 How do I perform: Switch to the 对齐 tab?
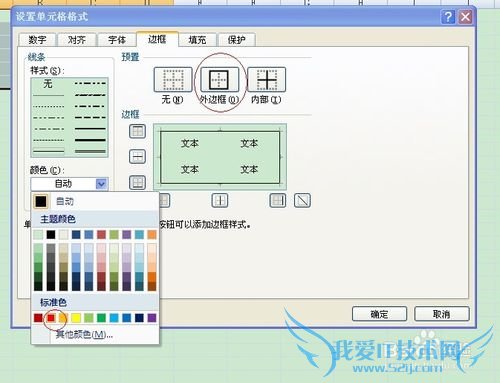point(77,40)
